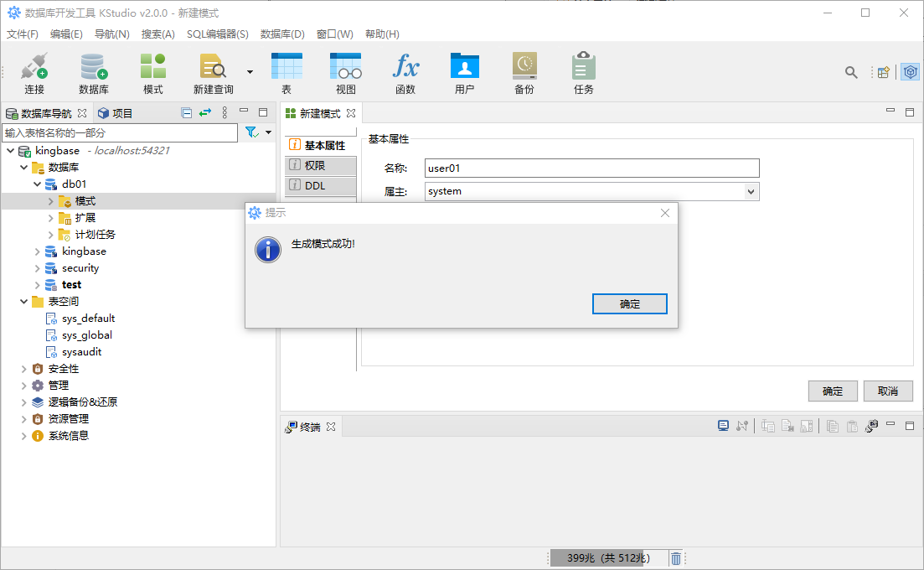
Task: Open the 属主 owner dropdown
Action: tap(751, 191)
